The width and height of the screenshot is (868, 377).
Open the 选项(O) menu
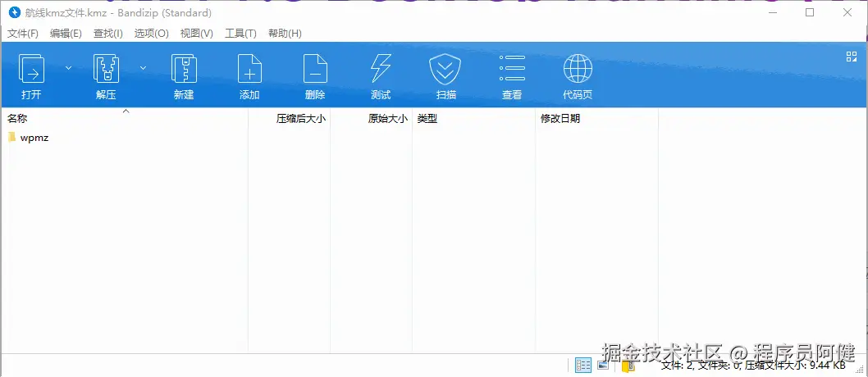(151, 33)
